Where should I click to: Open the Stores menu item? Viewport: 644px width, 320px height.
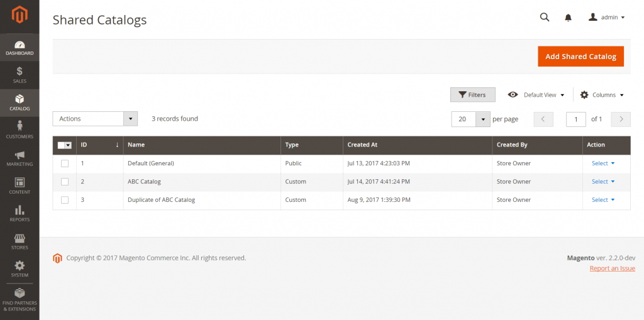click(x=19, y=240)
